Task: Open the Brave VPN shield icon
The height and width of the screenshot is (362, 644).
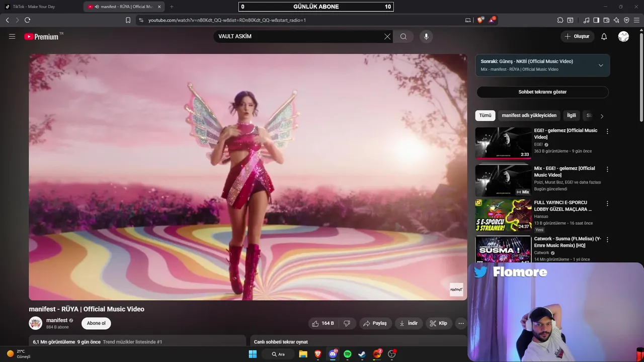Action: [626, 20]
